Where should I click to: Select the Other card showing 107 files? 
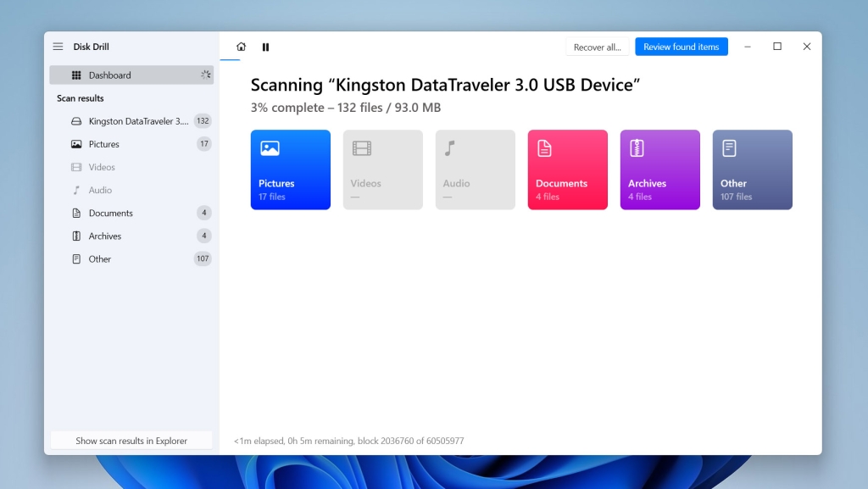click(752, 169)
